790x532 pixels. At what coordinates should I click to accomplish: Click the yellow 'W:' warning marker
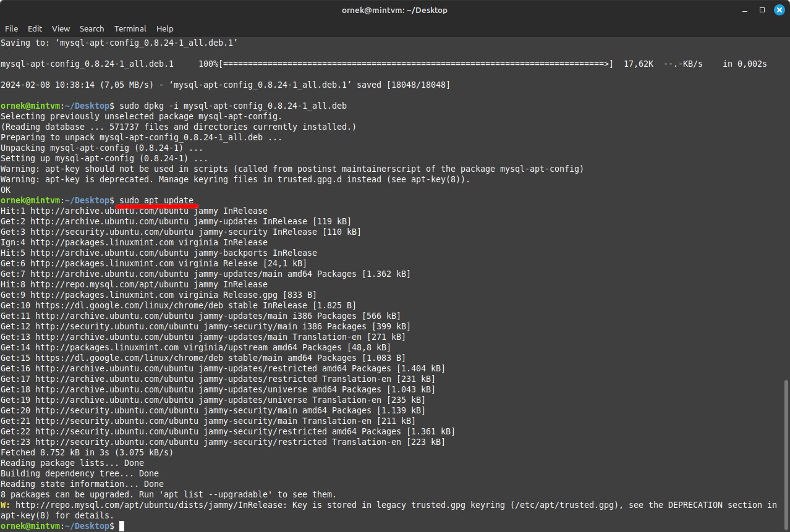5,505
